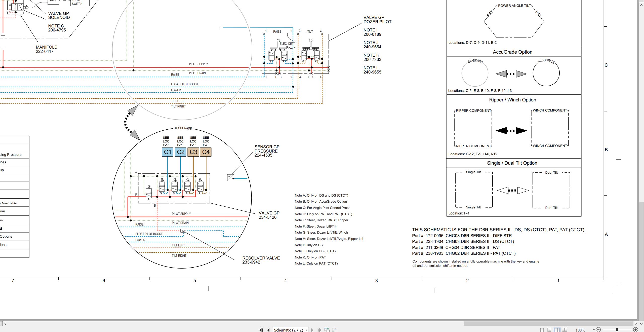Switch to two-page continuous view
This screenshot has width=644, height=332.
[565, 330]
